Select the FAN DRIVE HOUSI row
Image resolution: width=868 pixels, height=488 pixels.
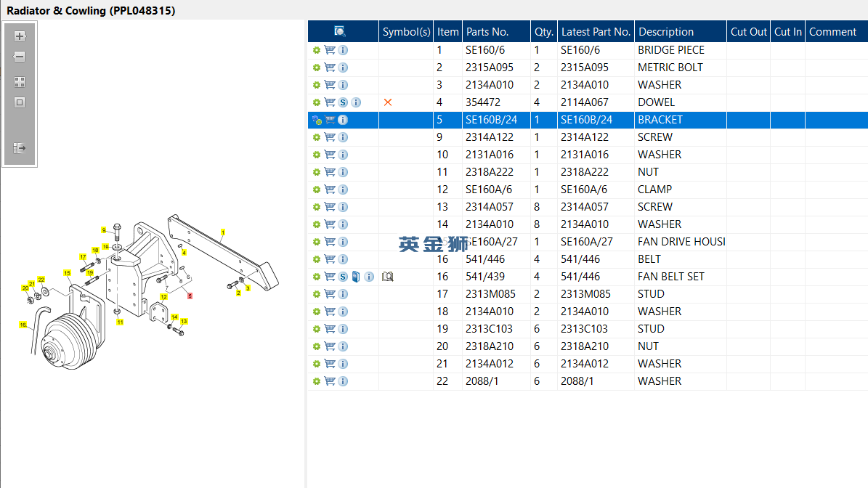click(x=588, y=242)
